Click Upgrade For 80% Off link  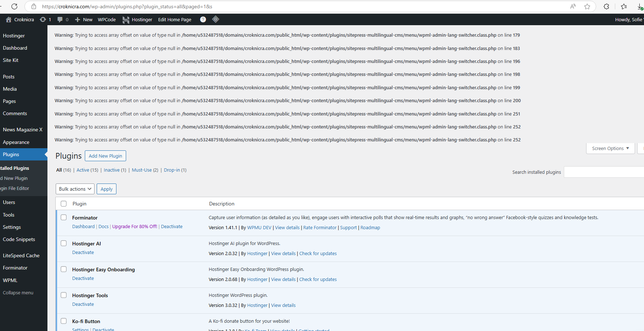click(135, 226)
